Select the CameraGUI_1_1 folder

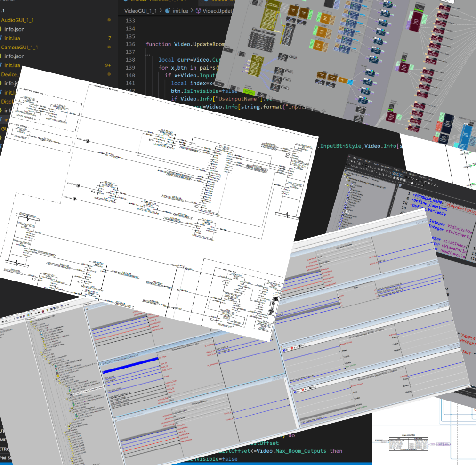tap(19, 48)
